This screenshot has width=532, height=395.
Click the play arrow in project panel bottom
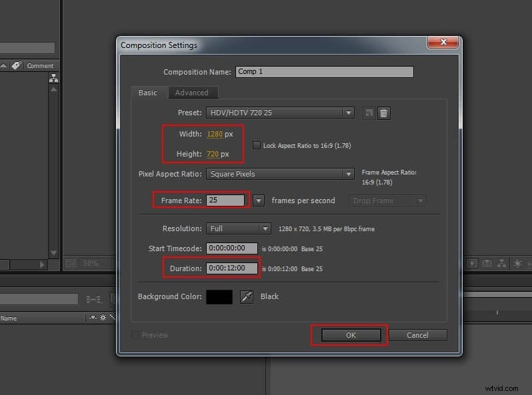[x=42, y=264]
